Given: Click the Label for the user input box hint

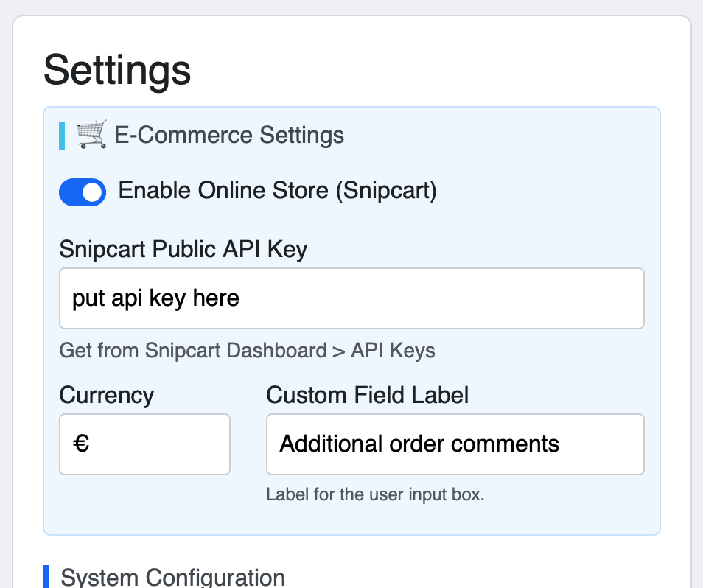Looking at the screenshot, I should (375, 494).
